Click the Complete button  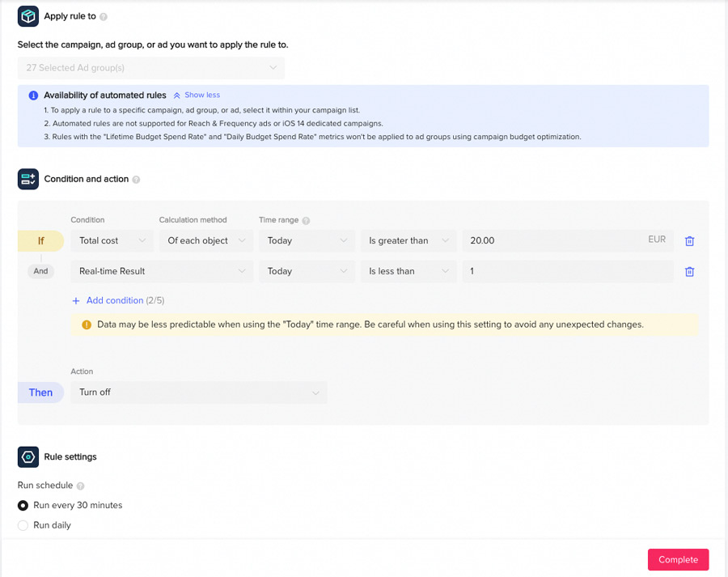click(x=678, y=559)
